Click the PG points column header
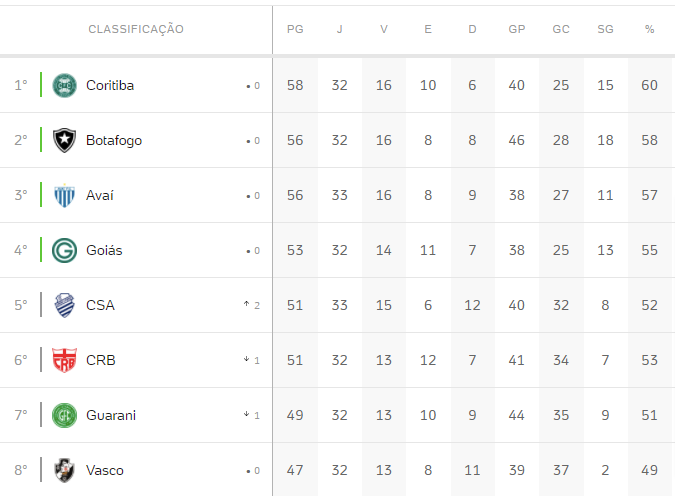 coord(295,29)
